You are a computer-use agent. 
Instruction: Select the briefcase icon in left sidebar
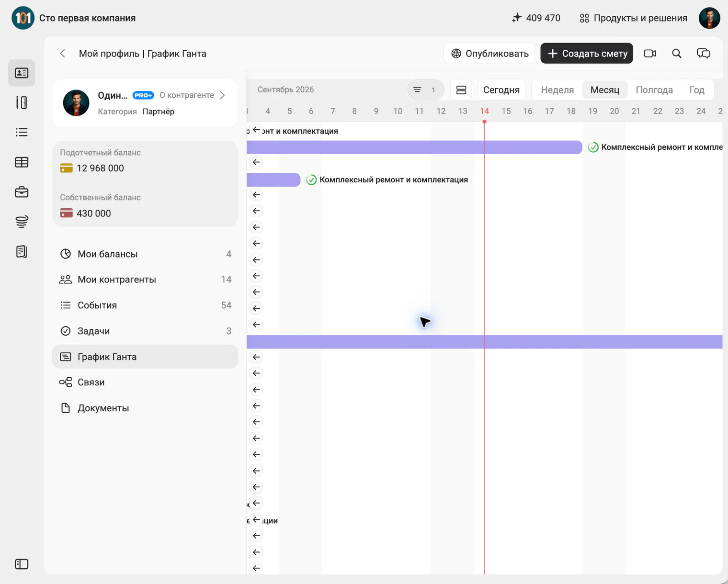[x=22, y=192]
